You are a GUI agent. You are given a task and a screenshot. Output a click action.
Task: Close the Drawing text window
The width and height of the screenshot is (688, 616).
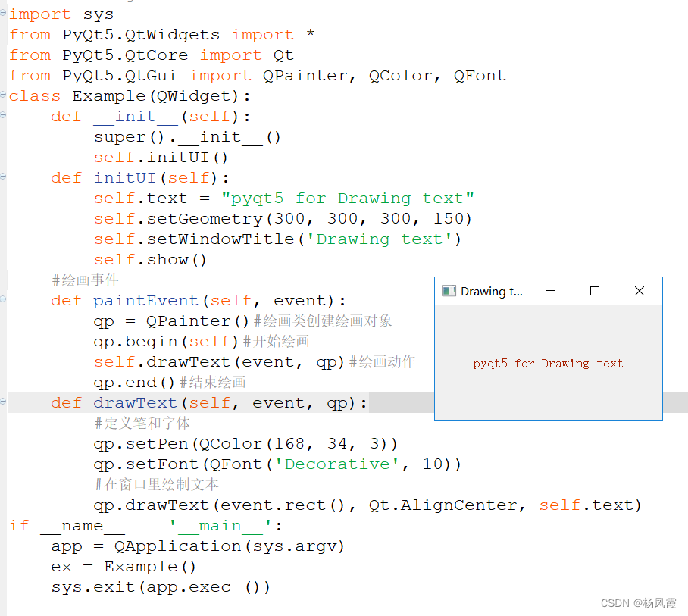(639, 291)
